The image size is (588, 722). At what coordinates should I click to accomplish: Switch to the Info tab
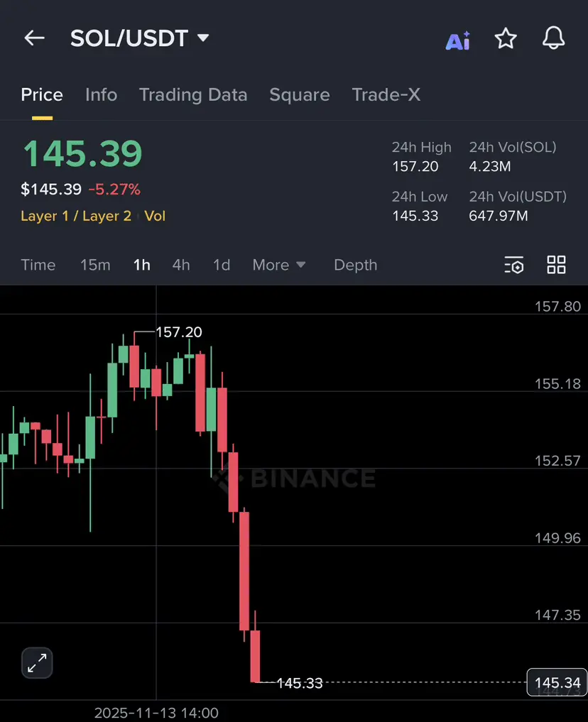coord(101,95)
